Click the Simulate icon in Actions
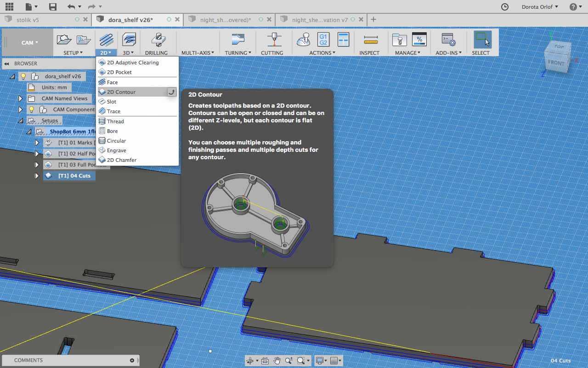588x368 pixels. tap(303, 40)
